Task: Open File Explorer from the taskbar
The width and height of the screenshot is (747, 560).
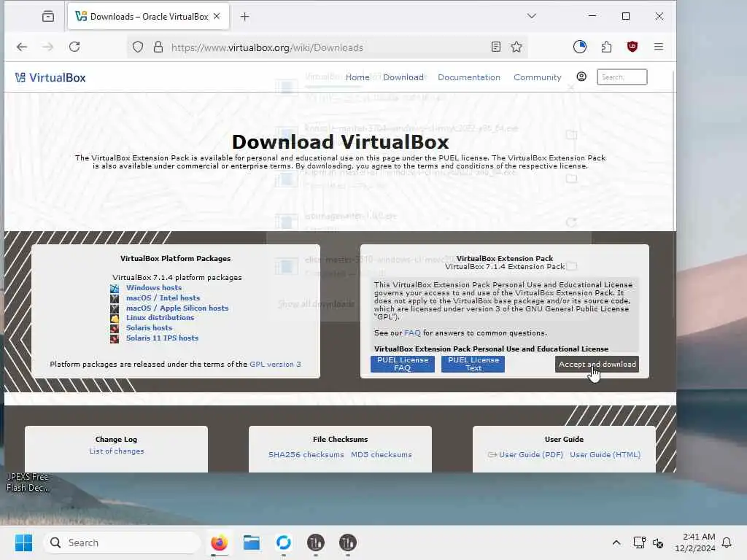Action: [252, 542]
